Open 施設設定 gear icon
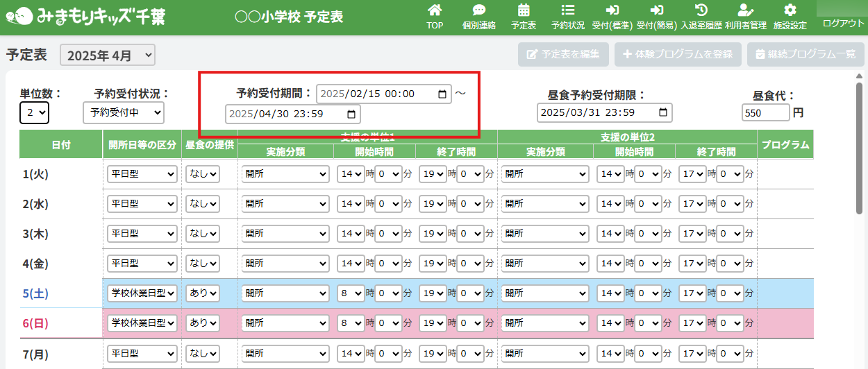The height and width of the screenshot is (369, 868). (790, 11)
